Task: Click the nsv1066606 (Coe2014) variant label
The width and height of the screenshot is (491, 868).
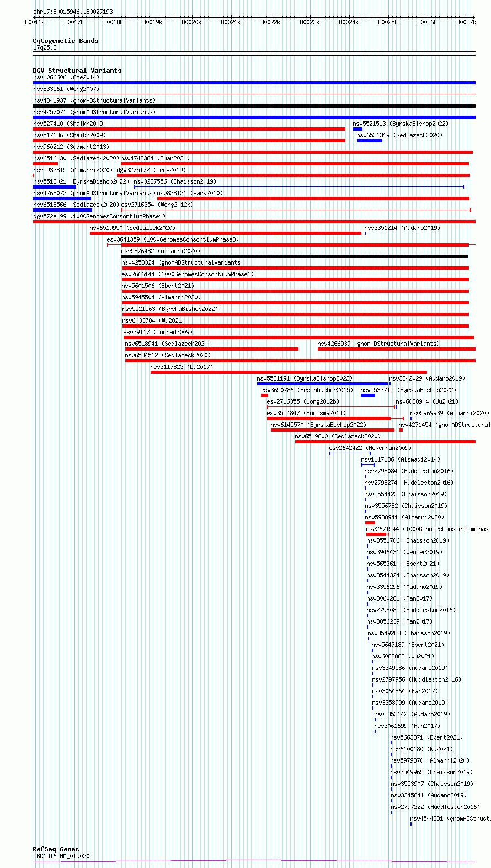Action: click(x=66, y=77)
